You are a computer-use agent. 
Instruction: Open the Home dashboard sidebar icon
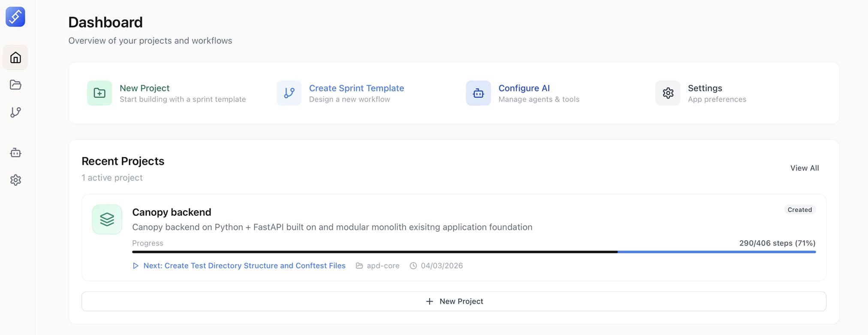pyautogui.click(x=15, y=57)
